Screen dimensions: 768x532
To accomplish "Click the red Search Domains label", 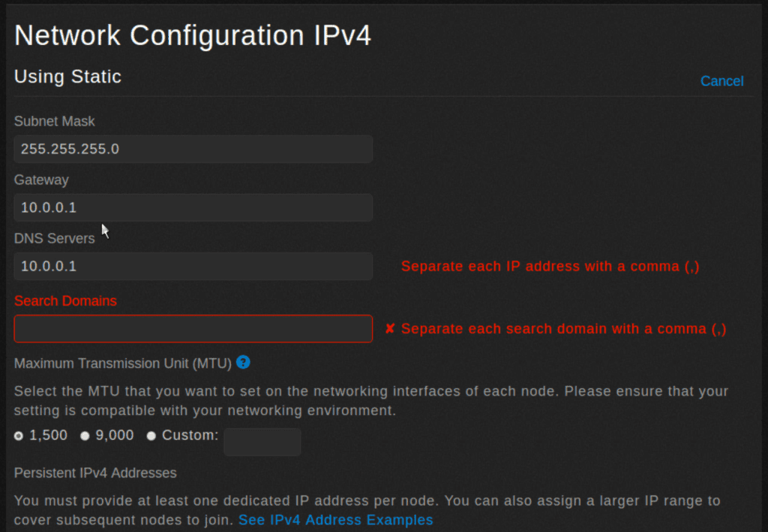I will pos(65,301).
